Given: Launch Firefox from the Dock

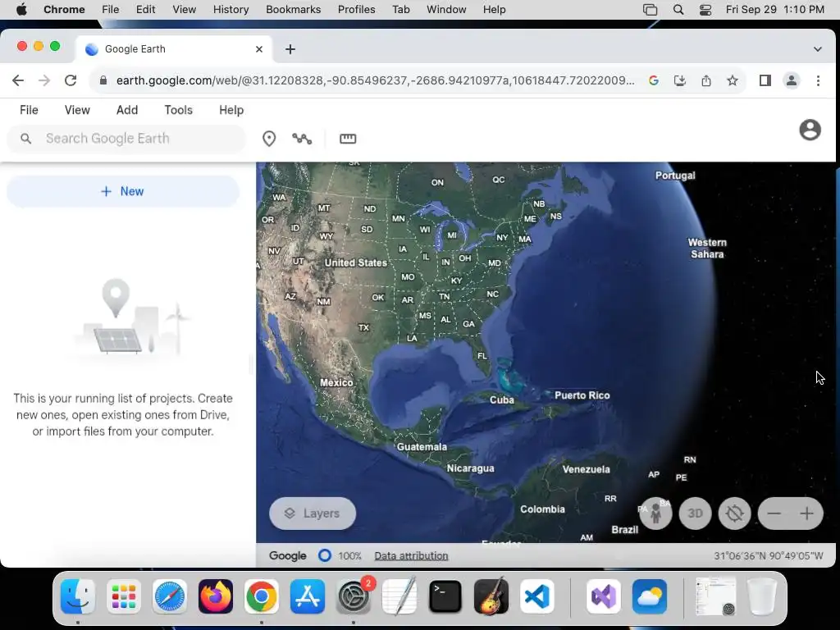Looking at the screenshot, I should click(x=216, y=596).
